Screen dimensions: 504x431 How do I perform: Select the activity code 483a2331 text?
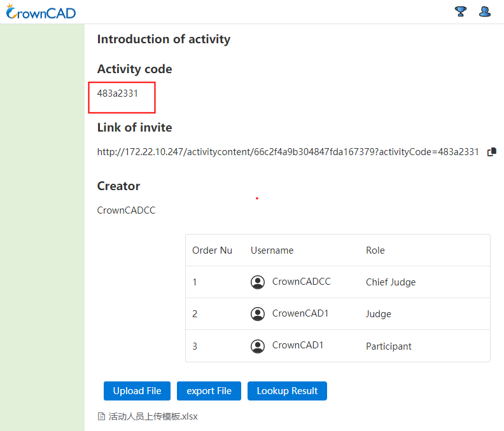(x=117, y=93)
